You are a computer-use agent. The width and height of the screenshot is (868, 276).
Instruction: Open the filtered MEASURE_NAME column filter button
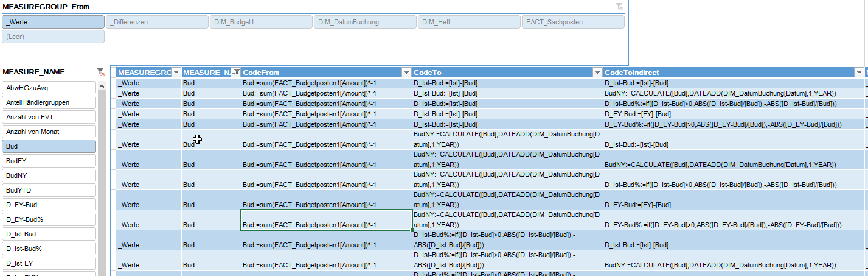(236, 73)
